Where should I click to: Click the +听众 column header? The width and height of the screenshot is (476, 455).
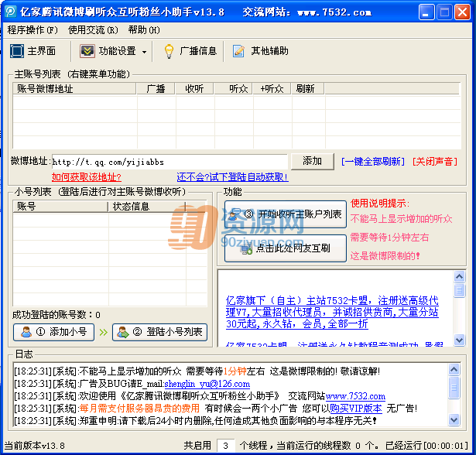(x=272, y=89)
